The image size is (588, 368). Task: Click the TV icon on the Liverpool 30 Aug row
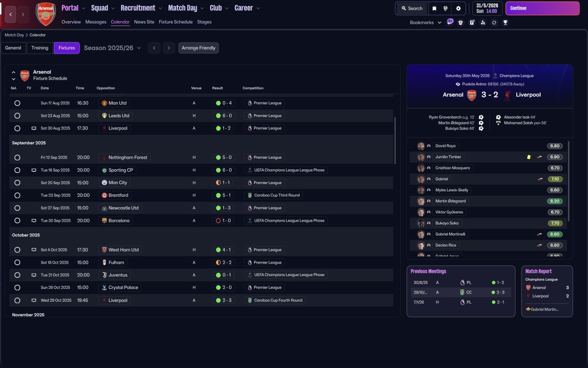[34, 128]
